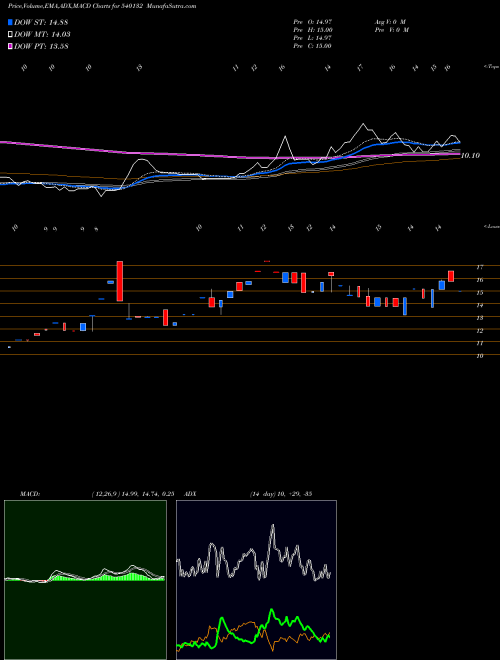The width and height of the screenshot is (500, 660).
Task: Click the blue DOW ST legend swatch
Action: [x=11, y=22]
